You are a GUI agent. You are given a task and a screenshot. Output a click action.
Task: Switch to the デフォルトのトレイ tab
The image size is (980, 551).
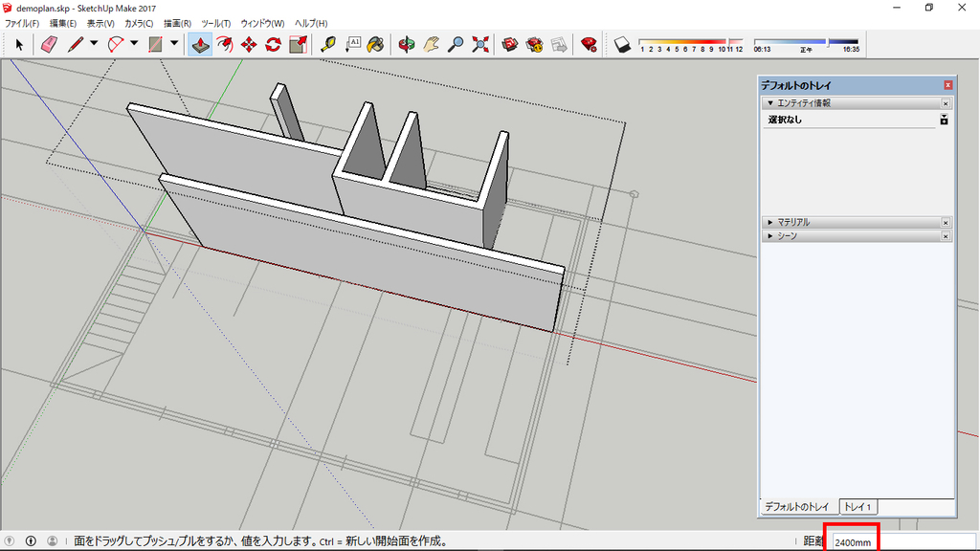pyautogui.click(x=797, y=507)
